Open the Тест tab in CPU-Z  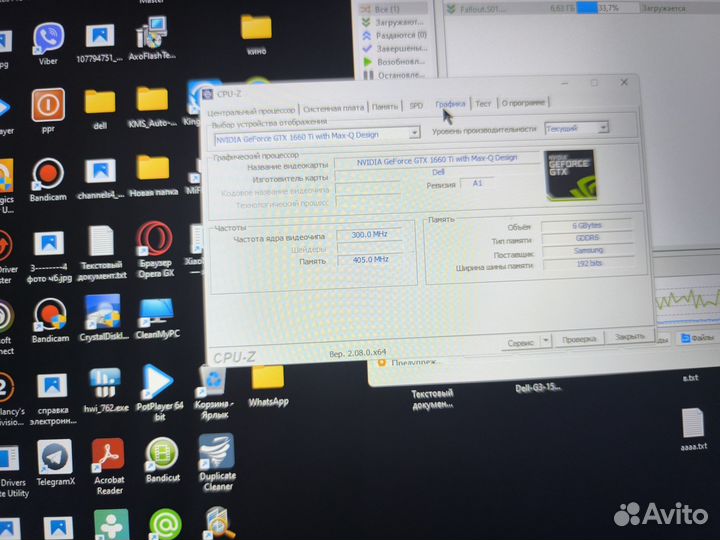[483, 103]
